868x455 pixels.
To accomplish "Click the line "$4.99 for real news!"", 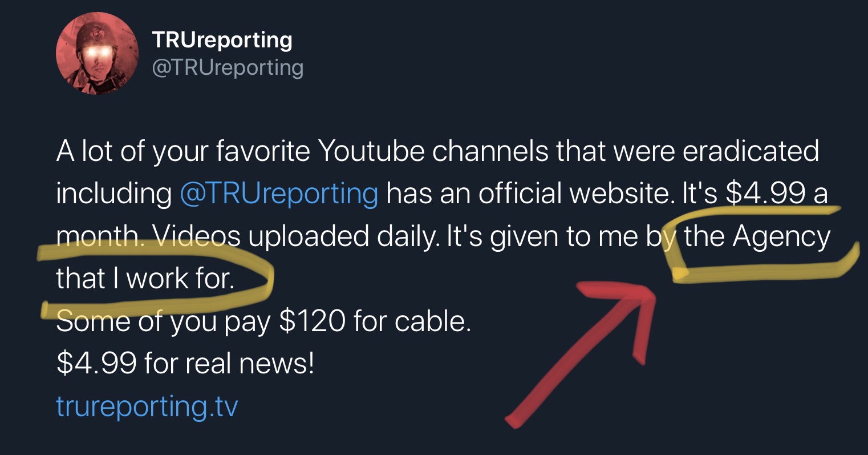I will 185,363.
